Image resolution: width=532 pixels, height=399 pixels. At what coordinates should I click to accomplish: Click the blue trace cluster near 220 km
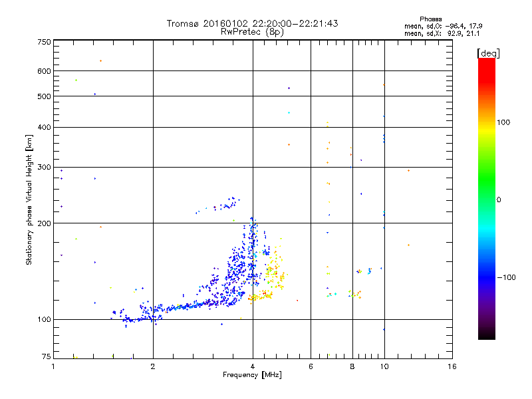[x=219, y=205]
